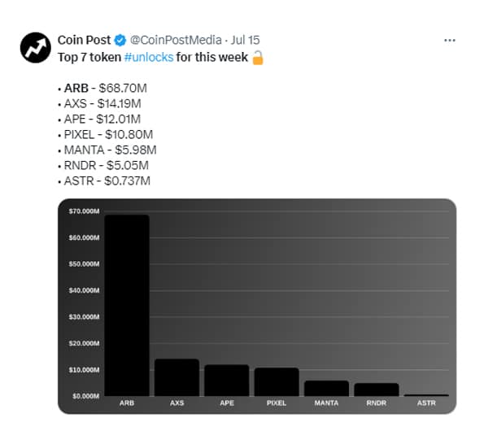Open the #unlocks hashtag
This screenshot has height=448, width=484.
pos(149,58)
